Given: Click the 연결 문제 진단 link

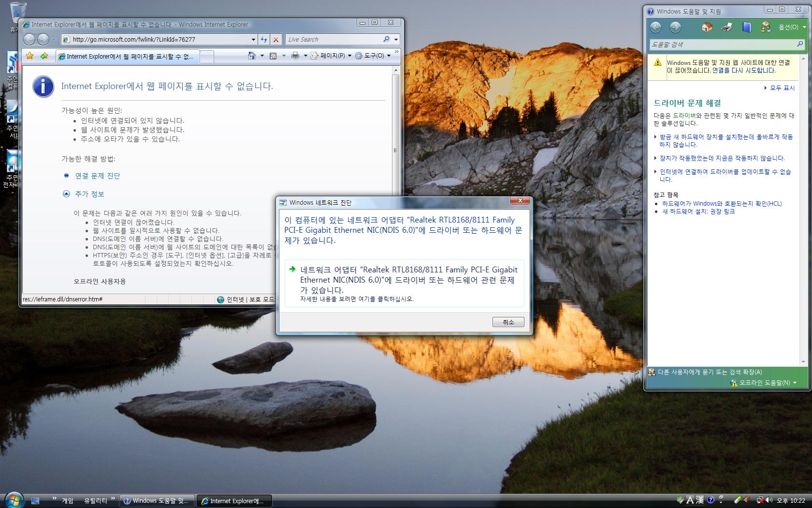Looking at the screenshot, I should [x=97, y=176].
